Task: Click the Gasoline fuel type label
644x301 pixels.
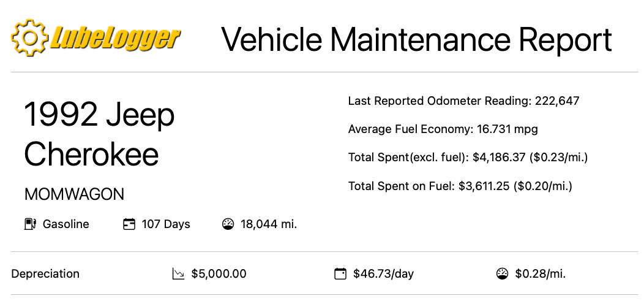Action: 66,224
